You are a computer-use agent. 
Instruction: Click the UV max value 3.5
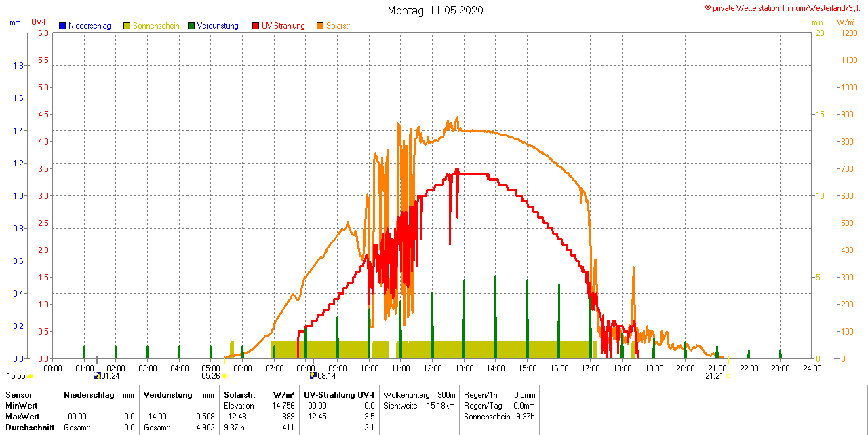point(369,416)
